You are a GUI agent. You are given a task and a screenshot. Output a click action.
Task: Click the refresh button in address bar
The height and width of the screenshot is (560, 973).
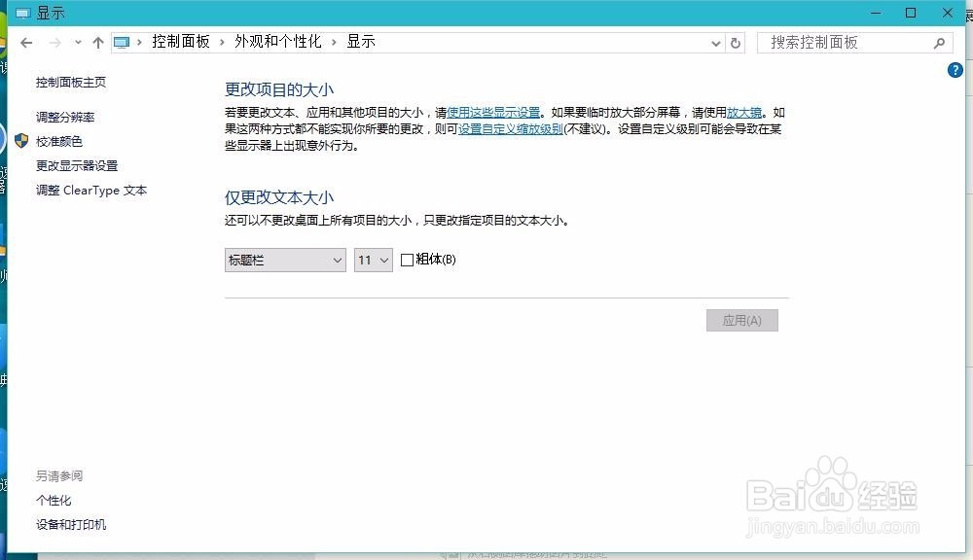point(736,43)
